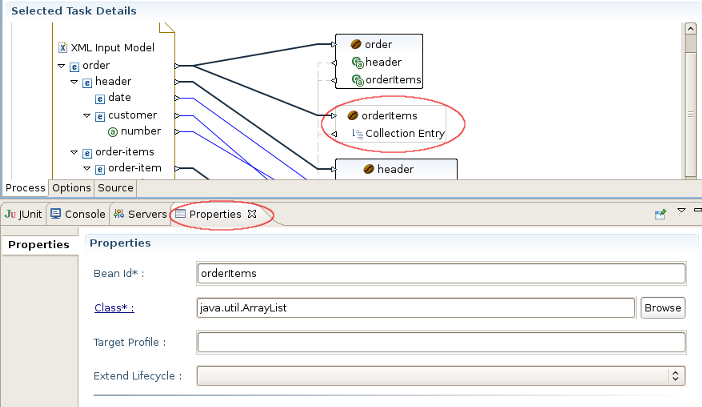Screen dimensions: 702x407
Task: Follow the Class* hyperlink
Action: (114, 308)
